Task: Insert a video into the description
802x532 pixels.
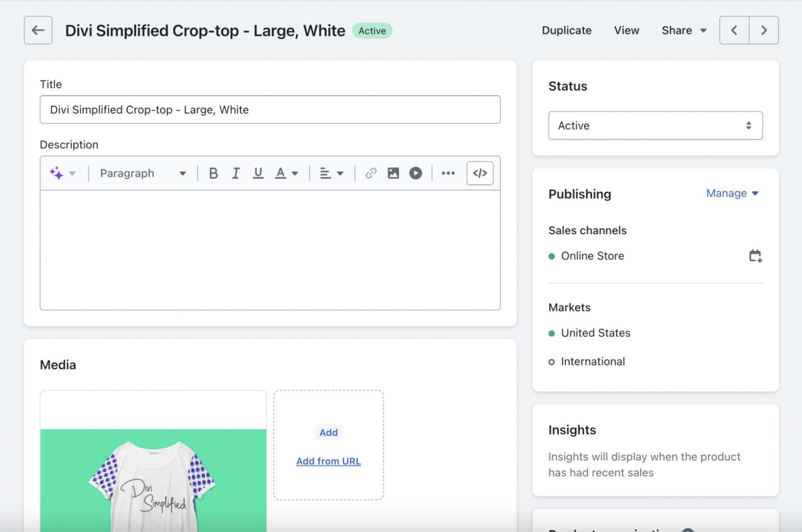Action: [415, 173]
